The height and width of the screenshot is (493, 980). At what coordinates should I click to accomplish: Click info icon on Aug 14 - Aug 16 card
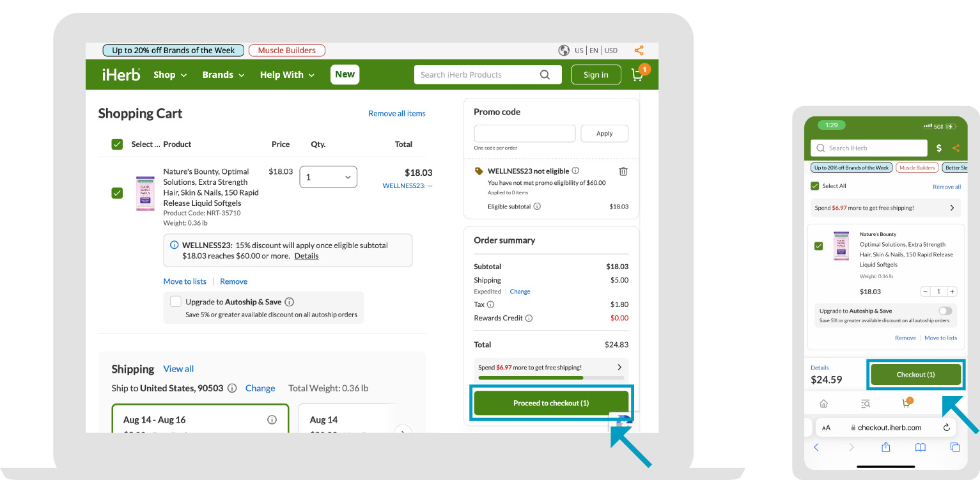(x=272, y=420)
